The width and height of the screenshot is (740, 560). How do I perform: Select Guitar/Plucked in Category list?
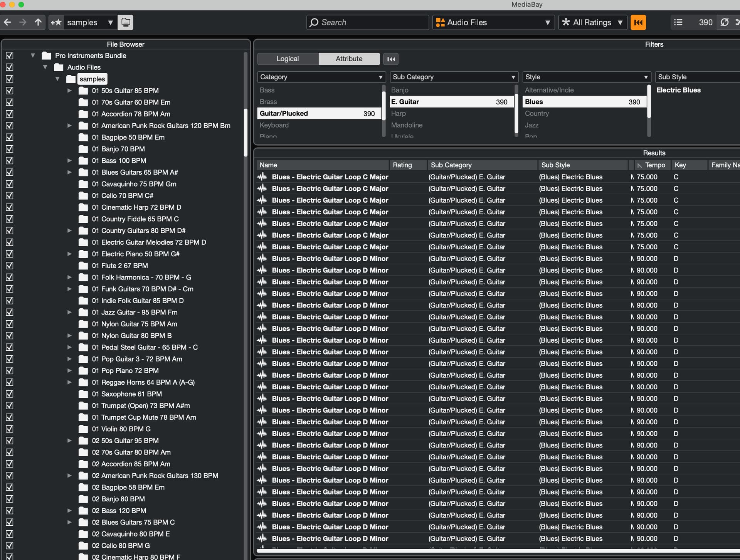click(319, 113)
